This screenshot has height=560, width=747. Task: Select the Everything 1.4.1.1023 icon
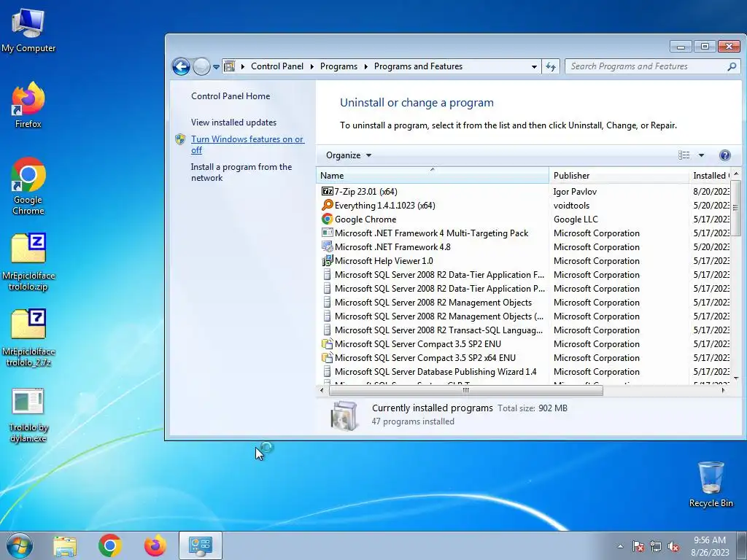pyautogui.click(x=327, y=205)
